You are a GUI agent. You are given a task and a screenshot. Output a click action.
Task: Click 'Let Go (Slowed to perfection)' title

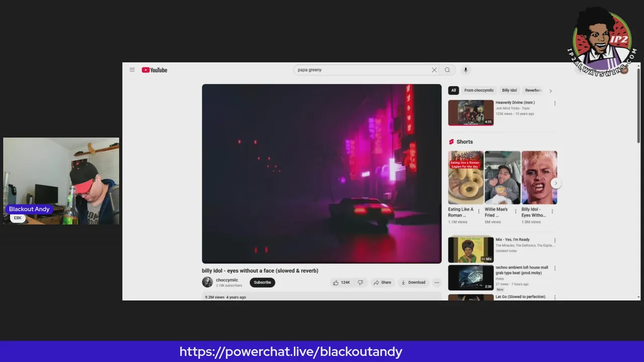point(520,297)
